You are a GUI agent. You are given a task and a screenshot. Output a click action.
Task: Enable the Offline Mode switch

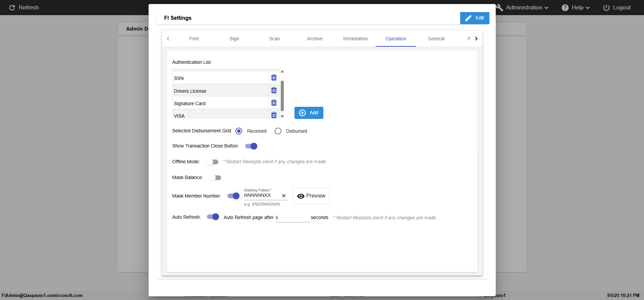point(212,162)
